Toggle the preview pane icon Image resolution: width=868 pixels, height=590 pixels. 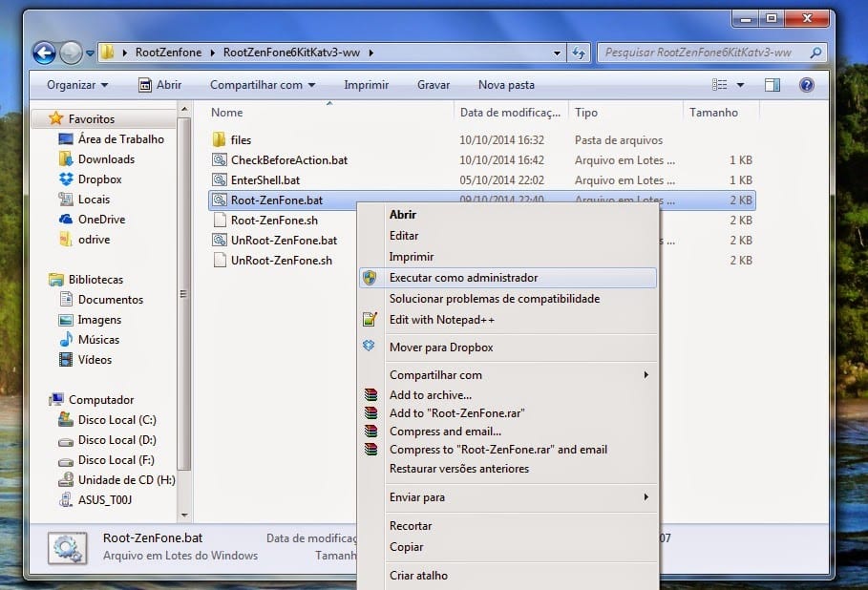tap(773, 85)
